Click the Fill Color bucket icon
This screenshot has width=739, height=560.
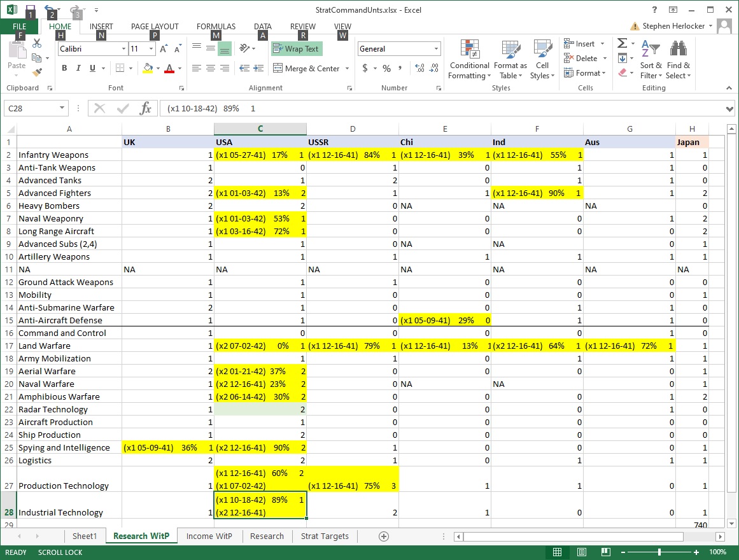click(148, 68)
